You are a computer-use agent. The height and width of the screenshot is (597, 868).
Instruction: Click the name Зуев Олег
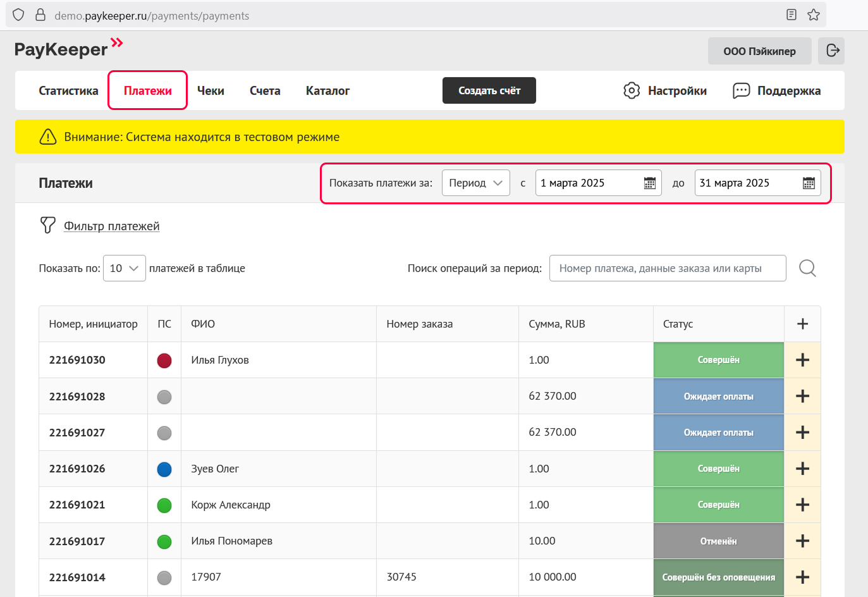point(215,469)
